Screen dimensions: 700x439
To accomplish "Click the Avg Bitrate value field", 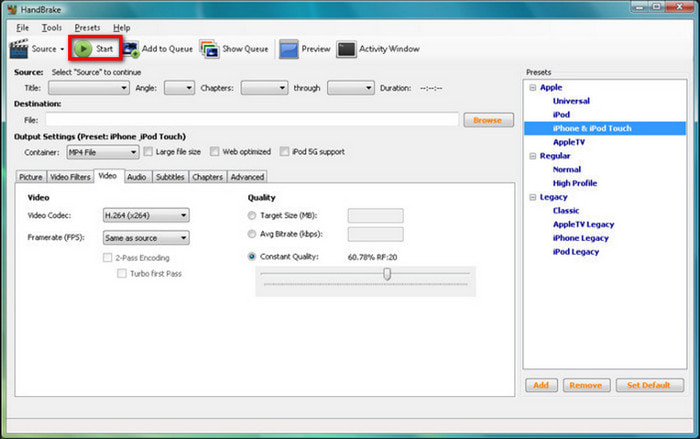I will (375, 234).
